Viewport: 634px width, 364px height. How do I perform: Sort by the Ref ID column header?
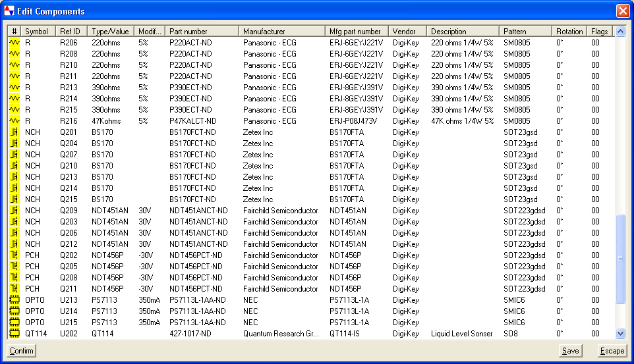(71, 31)
